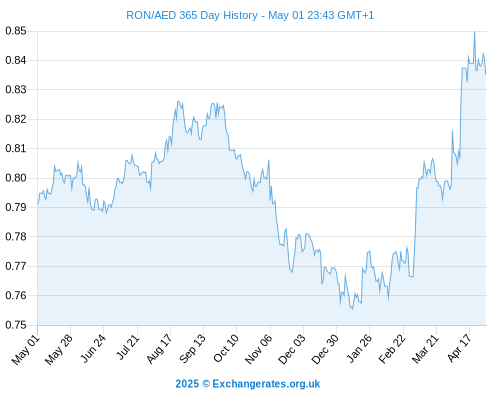Click the 0.85 y-axis value label
Viewport: 495px width, 400px height.
[16, 31]
